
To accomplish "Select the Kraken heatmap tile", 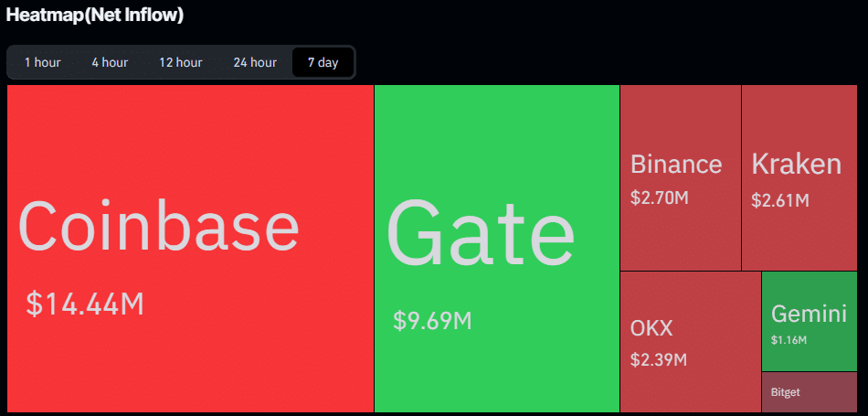I will [x=799, y=177].
